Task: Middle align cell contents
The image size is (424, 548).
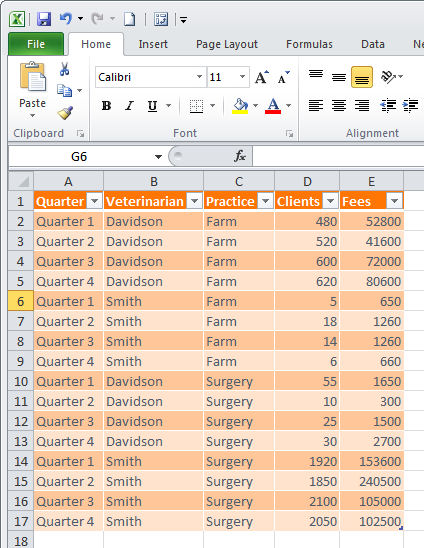Action: click(339, 77)
